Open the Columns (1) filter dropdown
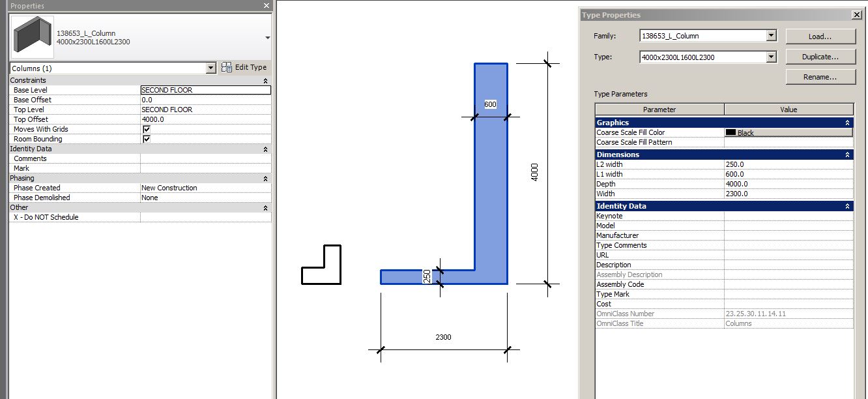Image resolution: width=868 pixels, height=399 pixels. click(210, 68)
